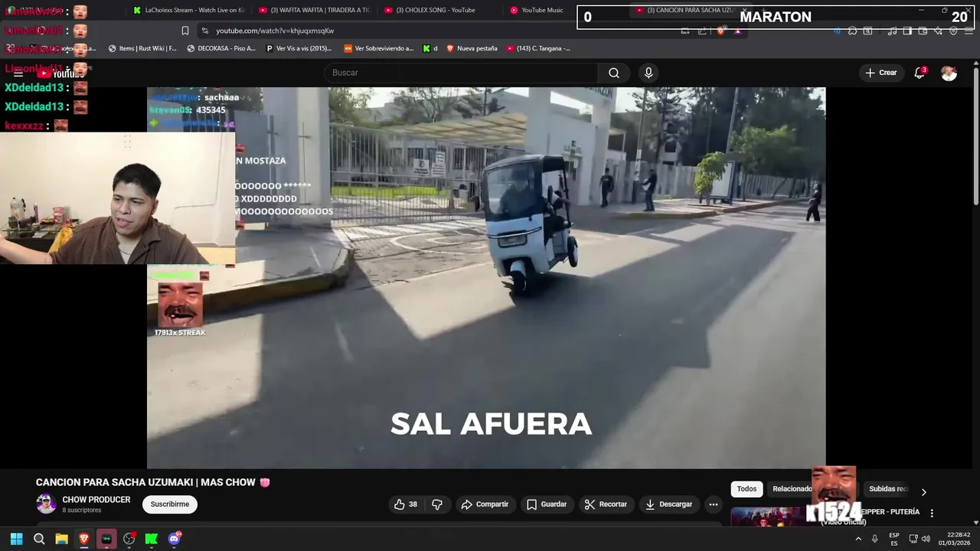This screenshot has width=980, height=551.
Task: Focus the Buscar search field
Action: point(462,73)
